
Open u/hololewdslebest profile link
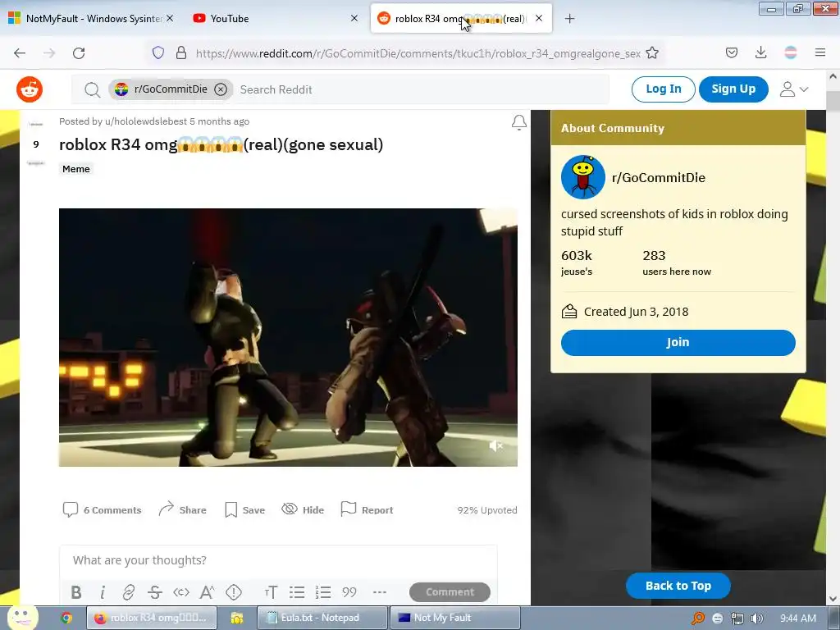tap(146, 121)
